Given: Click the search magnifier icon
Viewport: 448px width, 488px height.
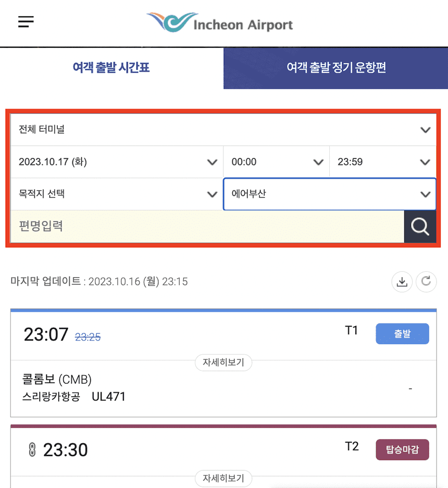Looking at the screenshot, I should pos(420,227).
